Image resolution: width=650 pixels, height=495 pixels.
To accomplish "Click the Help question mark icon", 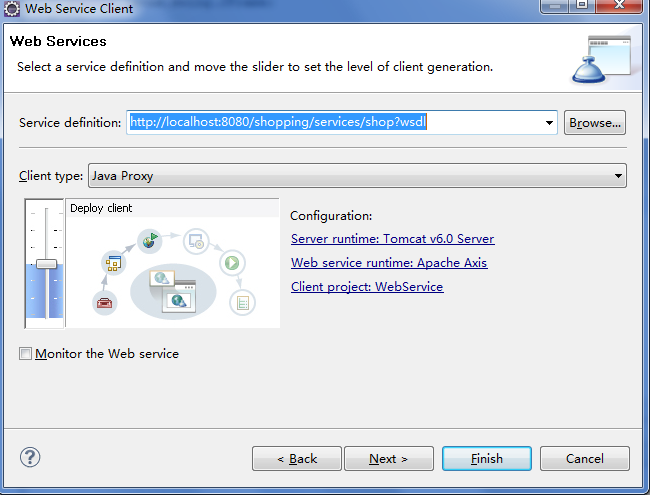I will [x=30, y=457].
